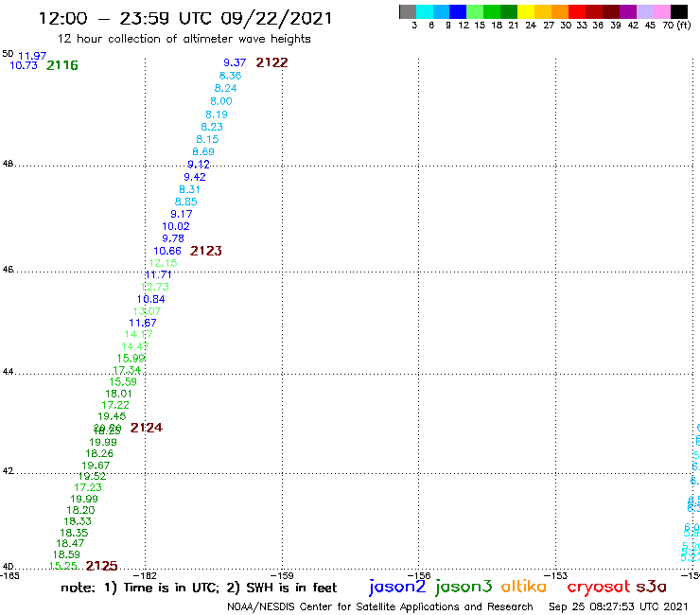This screenshot has width=700, height=615.
Task: Click the black swatch ending the color scale
Action: click(x=679, y=11)
